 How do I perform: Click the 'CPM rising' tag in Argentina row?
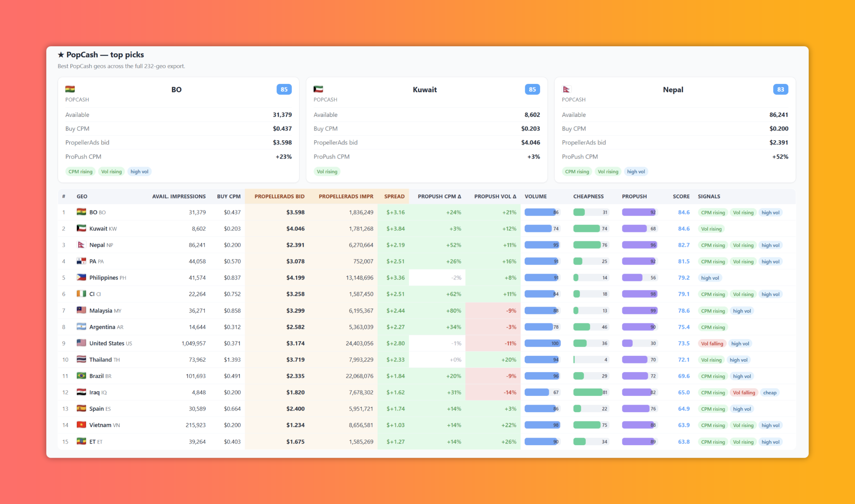coord(713,327)
